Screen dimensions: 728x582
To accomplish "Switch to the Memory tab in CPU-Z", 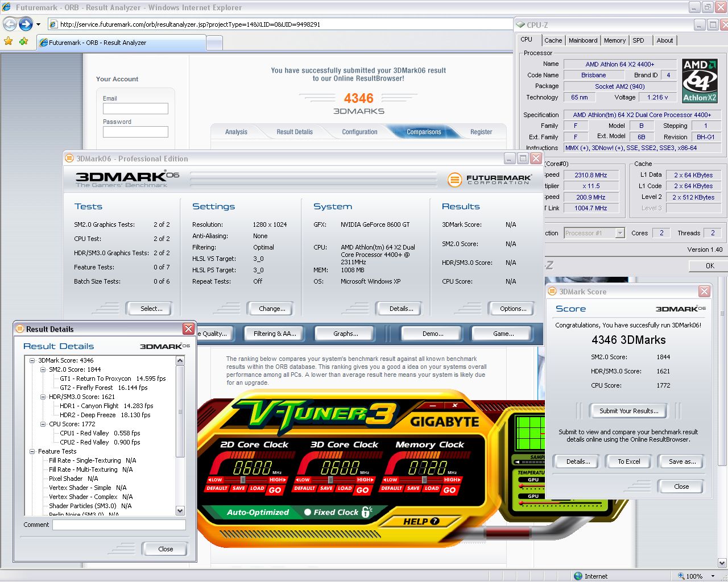I will point(615,40).
